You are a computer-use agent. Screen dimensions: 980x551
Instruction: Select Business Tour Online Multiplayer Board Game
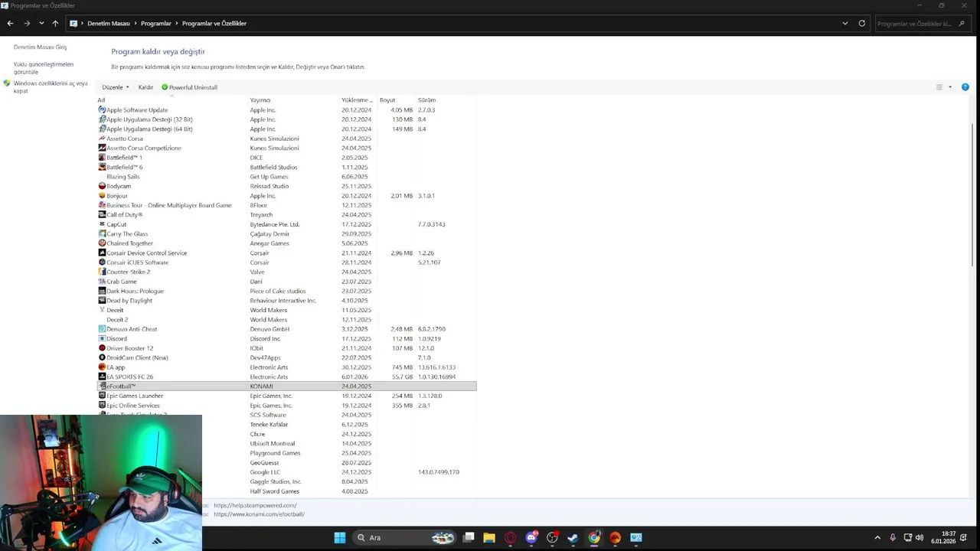[x=287, y=205]
